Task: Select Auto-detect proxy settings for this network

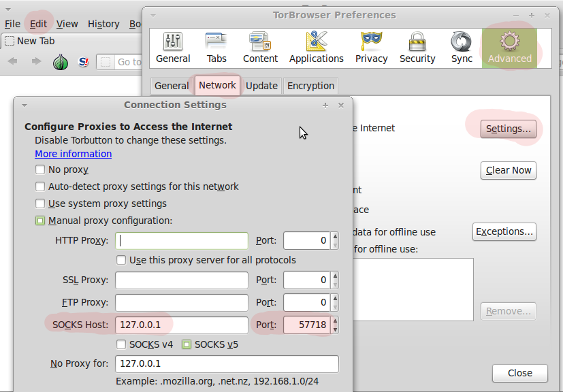Action: [40, 186]
